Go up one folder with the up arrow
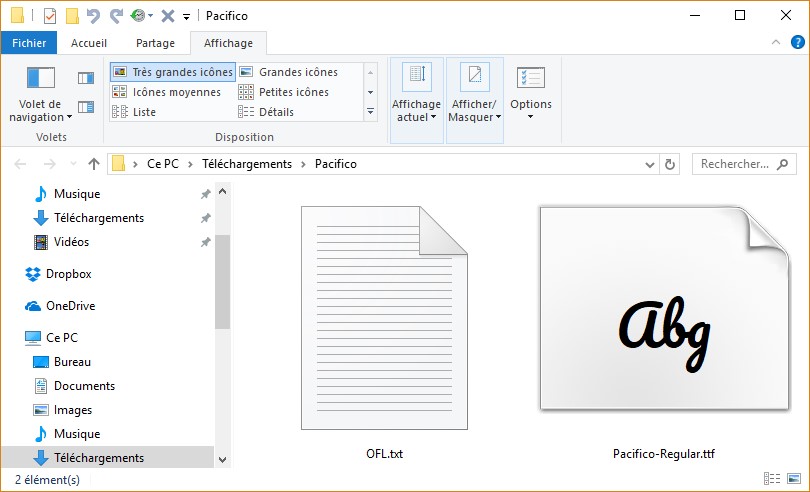This screenshot has height=492, width=810. coord(94,164)
